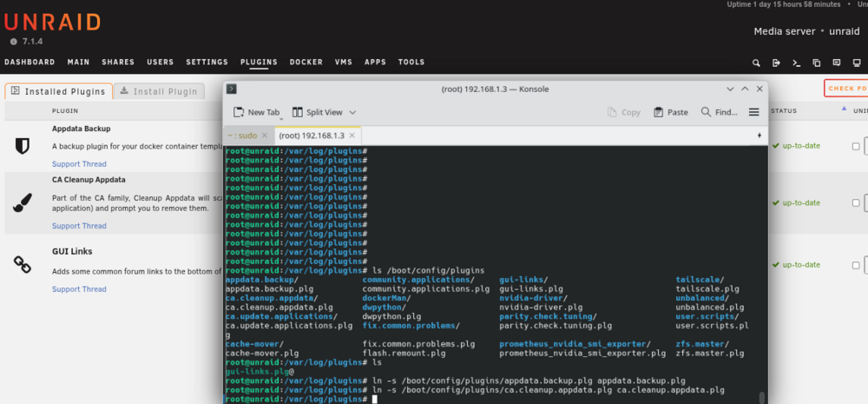This screenshot has height=404, width=868.
Task: Switch to the Install Plugin tab
Action: point(159,91)
